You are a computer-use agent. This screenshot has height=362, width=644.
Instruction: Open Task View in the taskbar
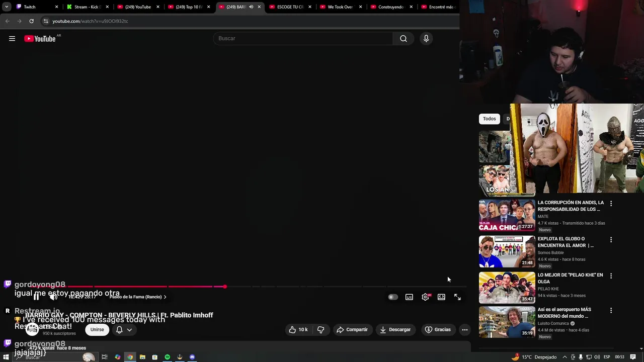(105, 357)
